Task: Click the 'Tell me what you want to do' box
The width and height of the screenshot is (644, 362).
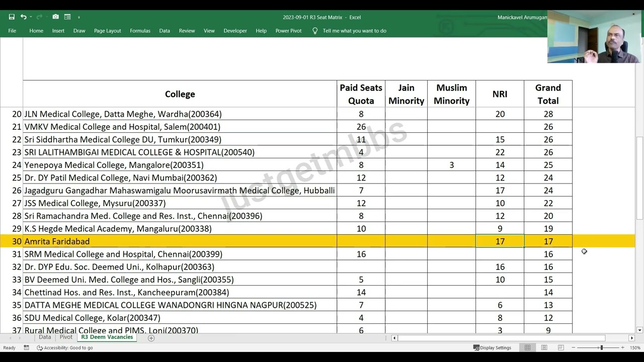Action: point(355,31)
